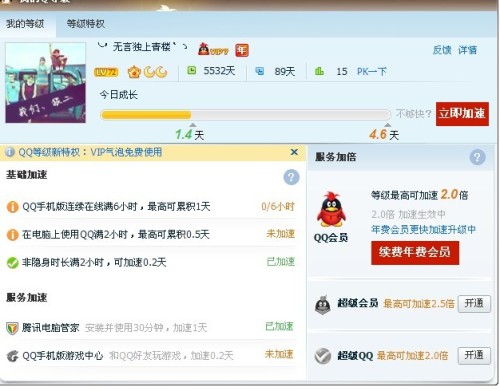
Task: Click the orange warning icon for 在电脑上使用QQ
Action: tap(13, 235)
